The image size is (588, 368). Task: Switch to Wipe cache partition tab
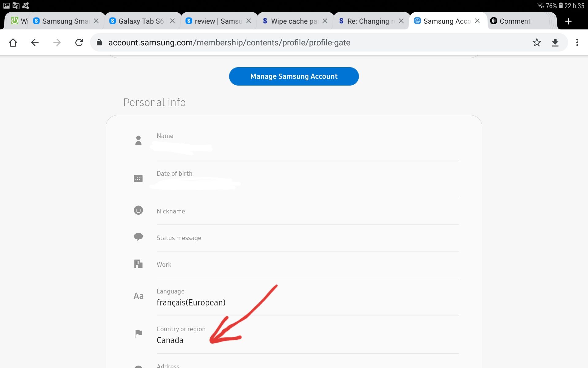(x=294, y=21)
